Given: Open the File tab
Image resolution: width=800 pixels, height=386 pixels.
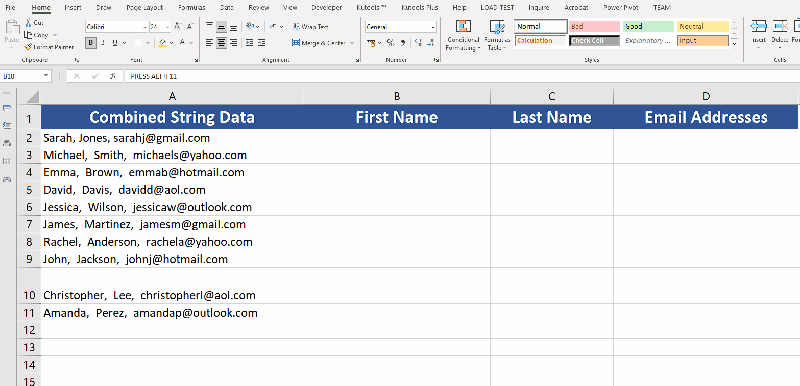Looking at the screenshot, I should pos(10,8).
